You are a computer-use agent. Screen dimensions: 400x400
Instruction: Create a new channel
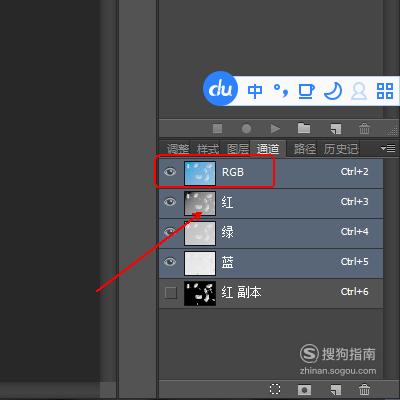pos(336,389)
